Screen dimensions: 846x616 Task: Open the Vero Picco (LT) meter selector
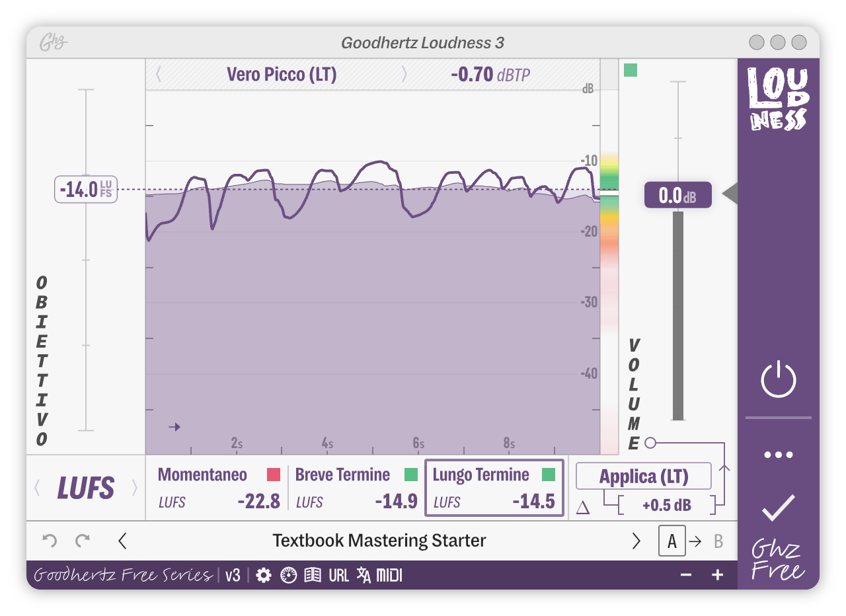coord(282,74)
